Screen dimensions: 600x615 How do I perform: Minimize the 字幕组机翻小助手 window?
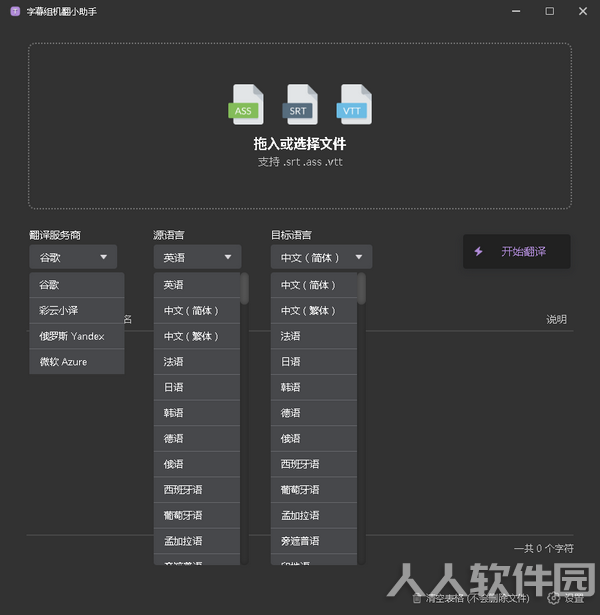click(516, 11)
